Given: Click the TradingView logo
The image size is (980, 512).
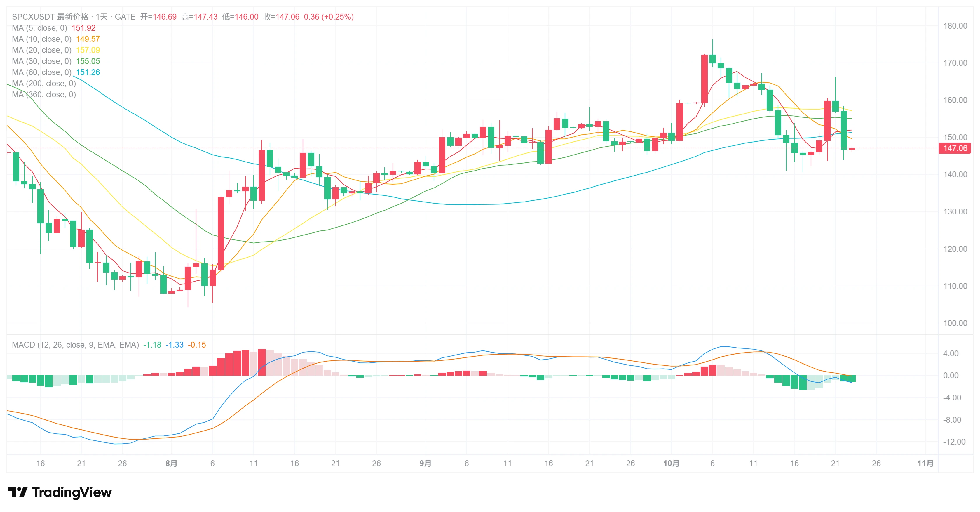Looking at the screenshot, I should (x=60, y=492).
